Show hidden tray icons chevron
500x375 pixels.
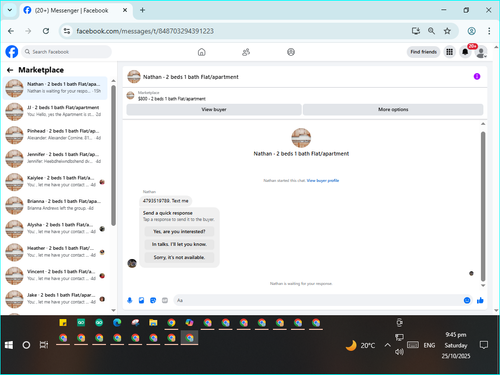[x=387, y=345]
